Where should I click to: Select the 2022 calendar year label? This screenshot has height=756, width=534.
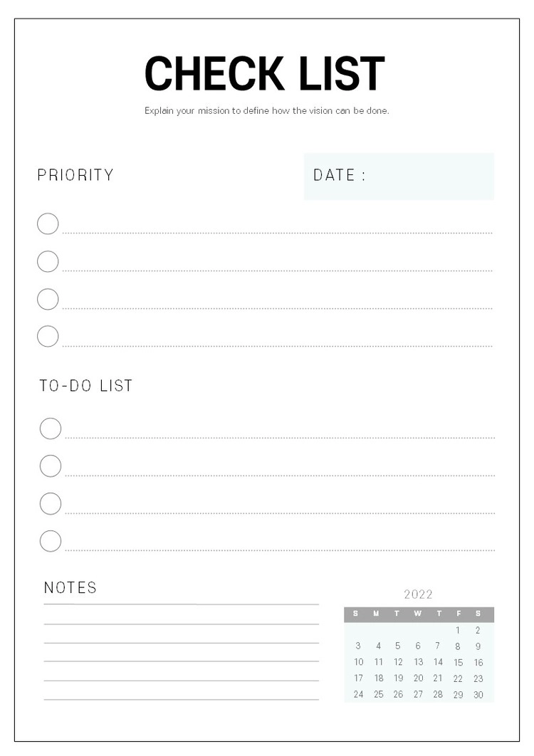point(419,594)
